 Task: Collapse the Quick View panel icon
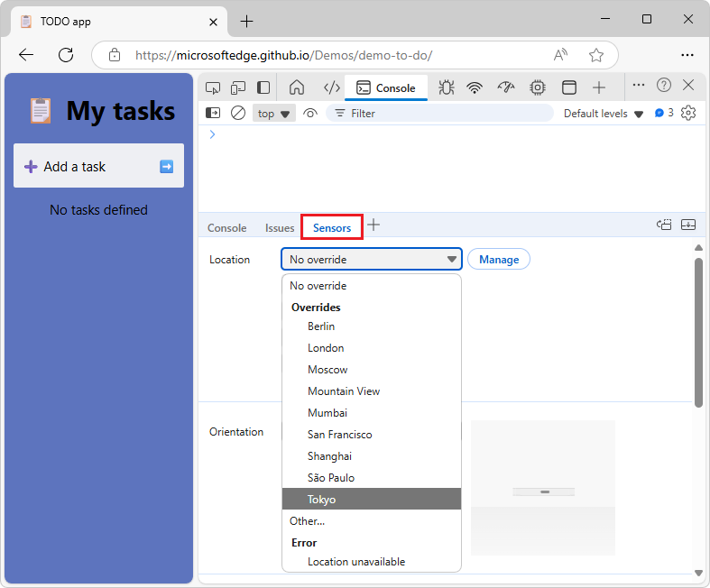point(688,225)
